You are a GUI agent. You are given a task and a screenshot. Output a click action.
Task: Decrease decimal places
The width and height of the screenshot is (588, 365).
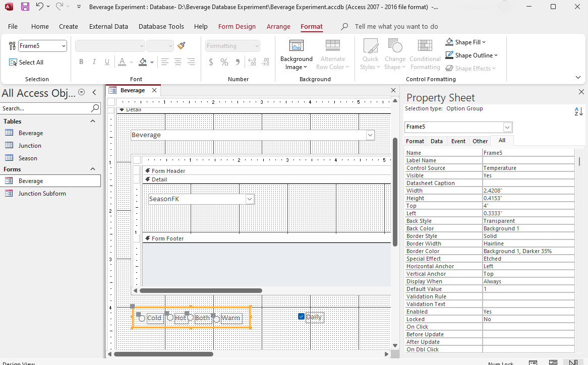tap(265, 62)
